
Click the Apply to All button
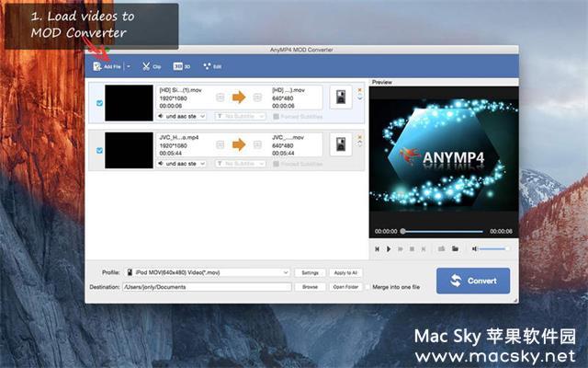345,273
